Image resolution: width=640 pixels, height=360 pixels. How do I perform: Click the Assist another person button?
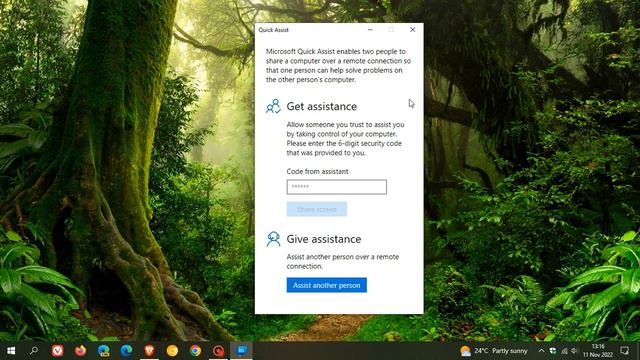(x=327, y=285)
